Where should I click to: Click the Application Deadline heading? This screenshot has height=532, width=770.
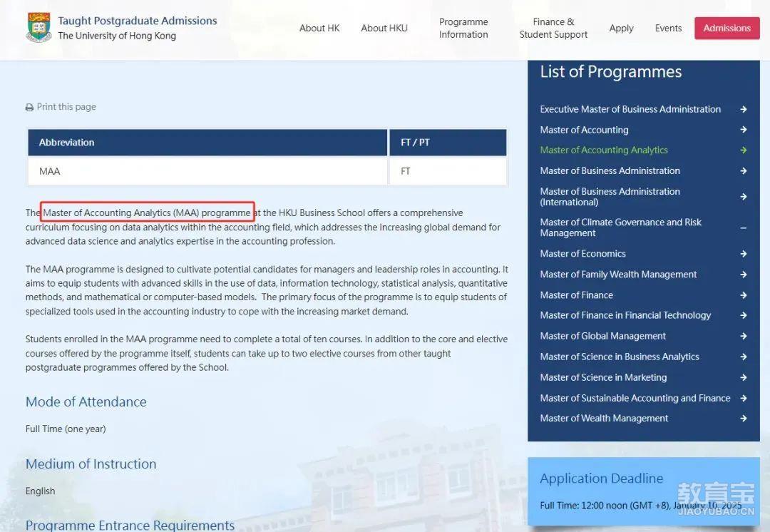click(x=602, y=479)
